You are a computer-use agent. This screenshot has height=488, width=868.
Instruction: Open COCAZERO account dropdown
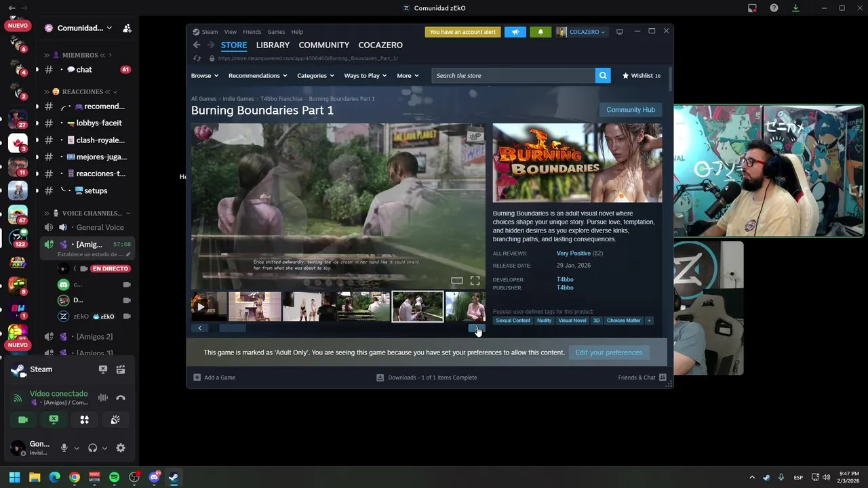click(581, 32)
